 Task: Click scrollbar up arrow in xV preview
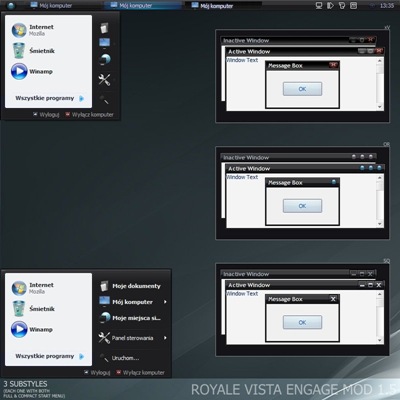tap(379, 61)
